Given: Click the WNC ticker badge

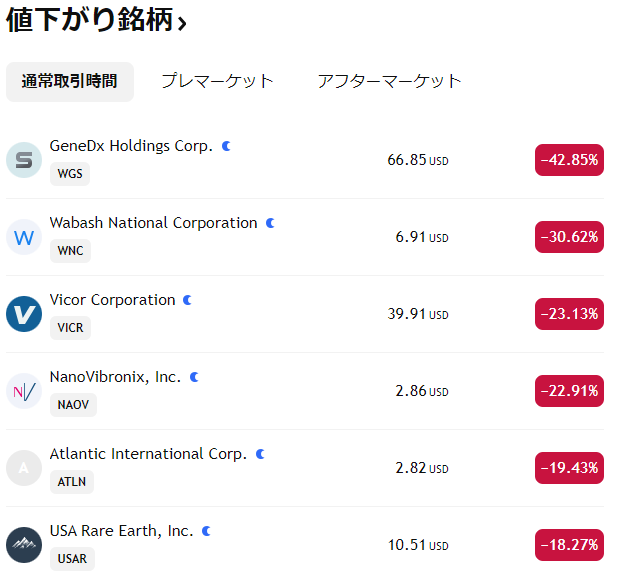Looking at the screenshot, I should pyautogui.click(x=70, y=251).
